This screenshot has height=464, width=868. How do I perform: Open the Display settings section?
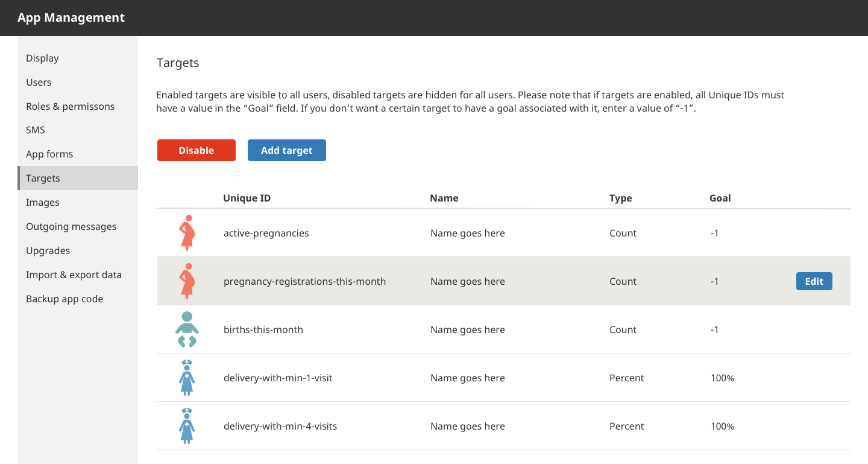(78, 58)
